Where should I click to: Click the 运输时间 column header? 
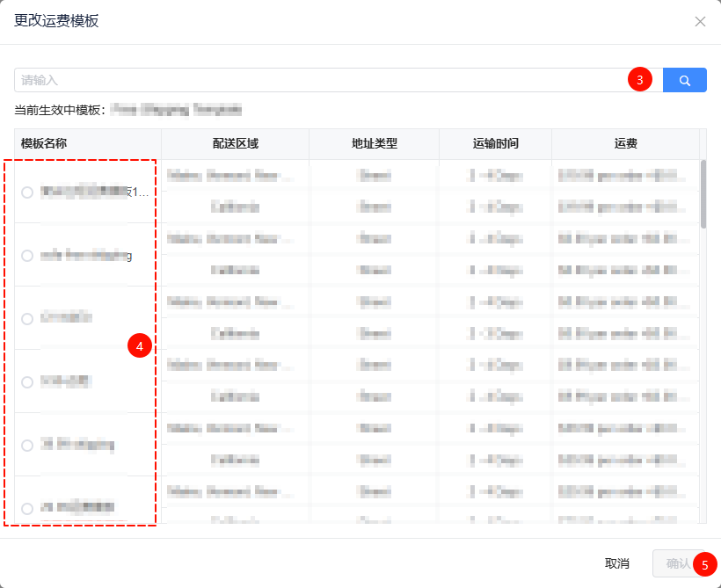click(x=495, y=143)
